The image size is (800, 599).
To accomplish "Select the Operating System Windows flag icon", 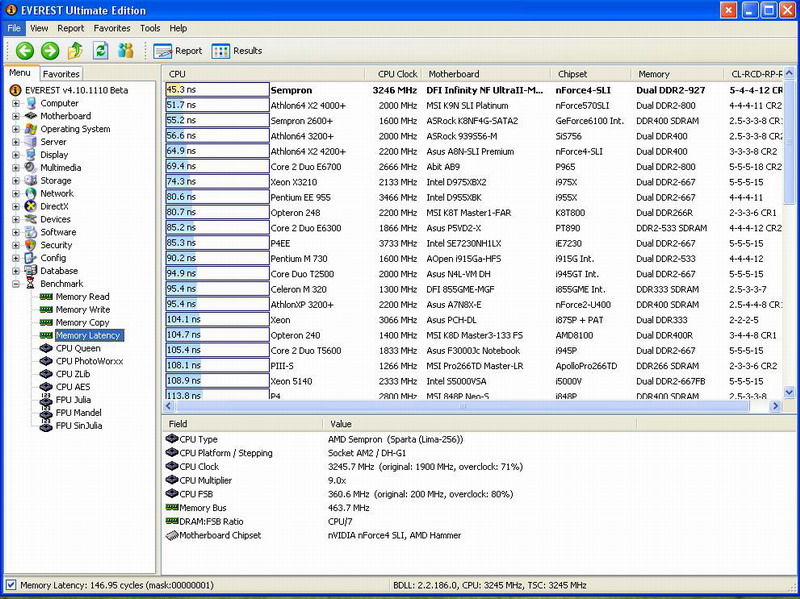I will coord(31,129).
